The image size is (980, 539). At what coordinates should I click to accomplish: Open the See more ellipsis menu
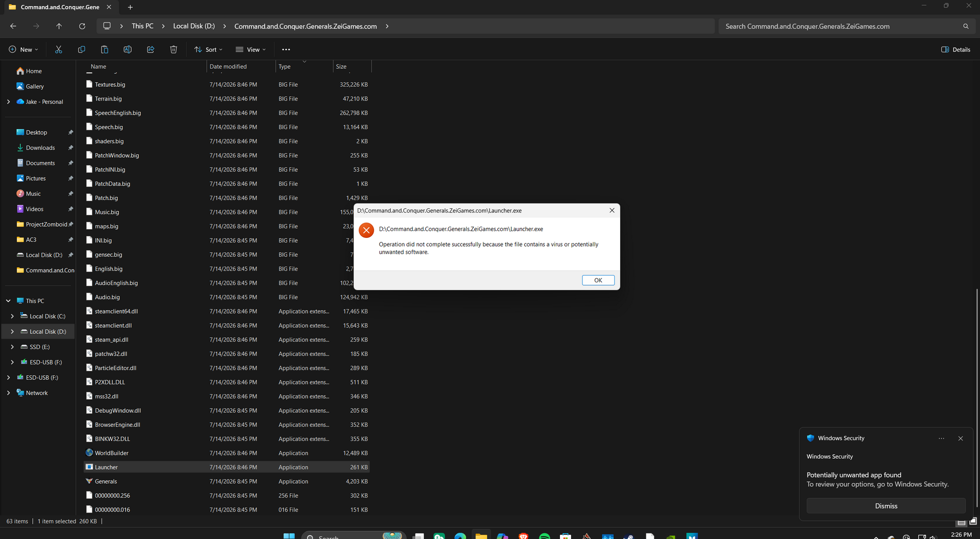(x=286, y=50)
